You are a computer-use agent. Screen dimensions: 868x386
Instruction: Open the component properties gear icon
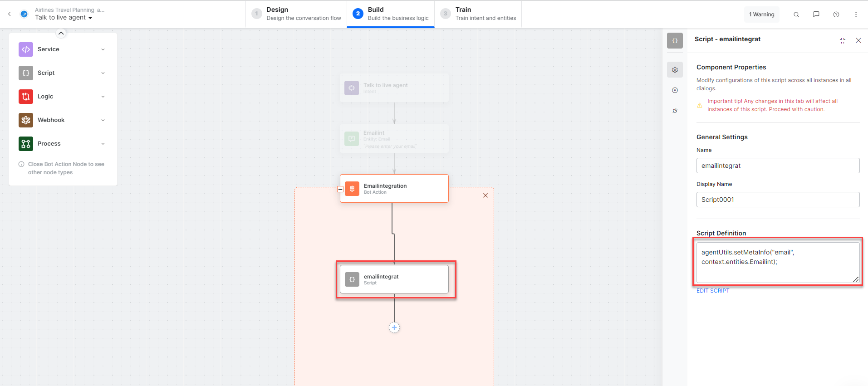[x=675, y=70]
